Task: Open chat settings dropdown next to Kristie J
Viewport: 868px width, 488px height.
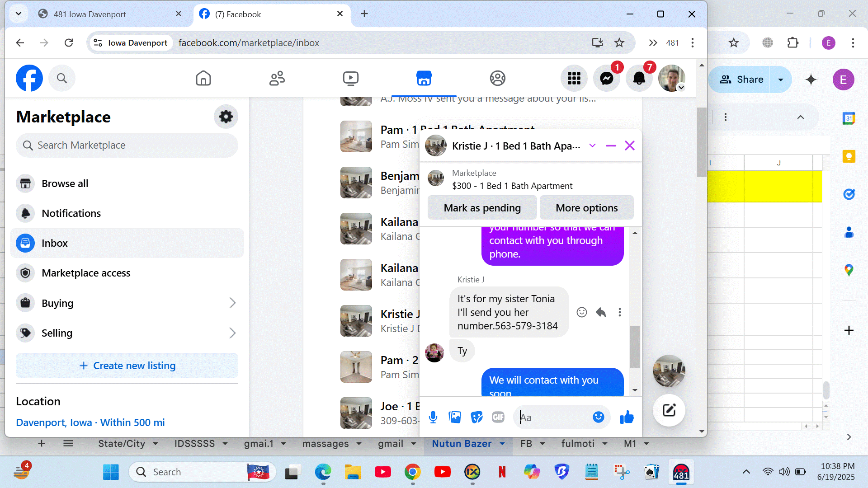Action: pos(592,145)
